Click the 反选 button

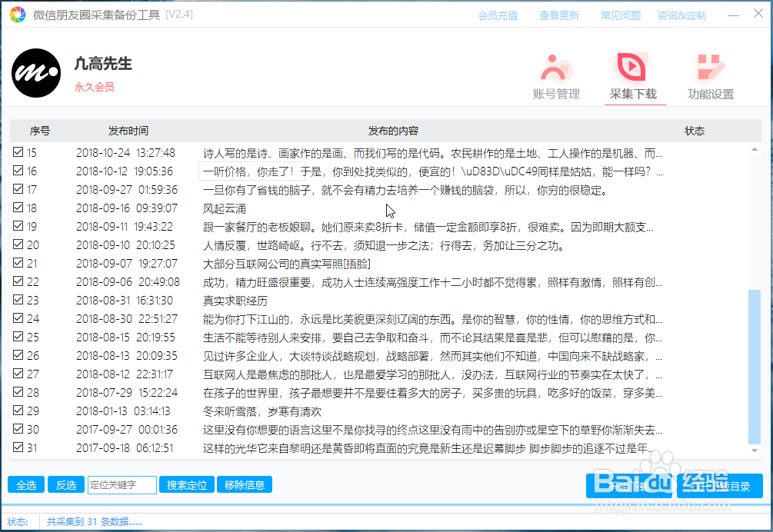point(66,485)
